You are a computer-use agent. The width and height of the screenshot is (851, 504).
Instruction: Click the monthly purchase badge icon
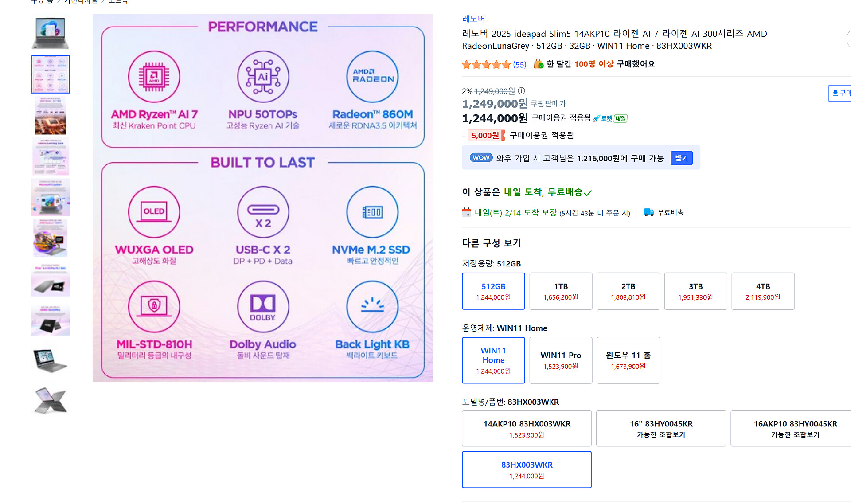pos(539,64)
